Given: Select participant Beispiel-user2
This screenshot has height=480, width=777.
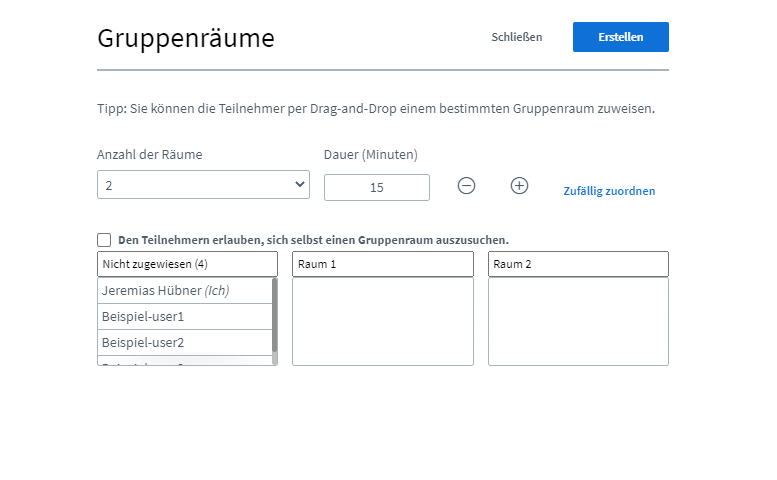Looking at the screenshot, I should 185,343.
